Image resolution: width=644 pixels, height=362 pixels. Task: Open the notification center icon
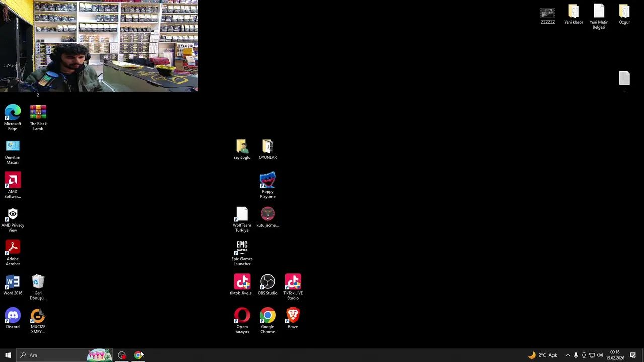tap(633, 355)
